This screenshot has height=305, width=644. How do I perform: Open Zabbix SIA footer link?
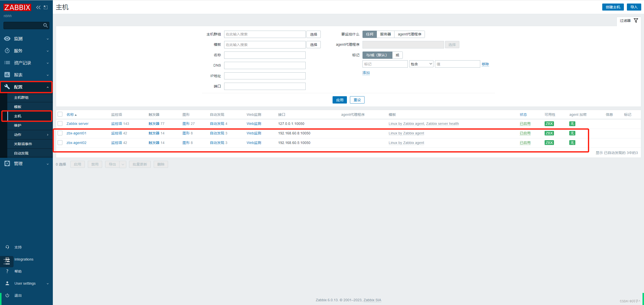click(x=372, y=300)
